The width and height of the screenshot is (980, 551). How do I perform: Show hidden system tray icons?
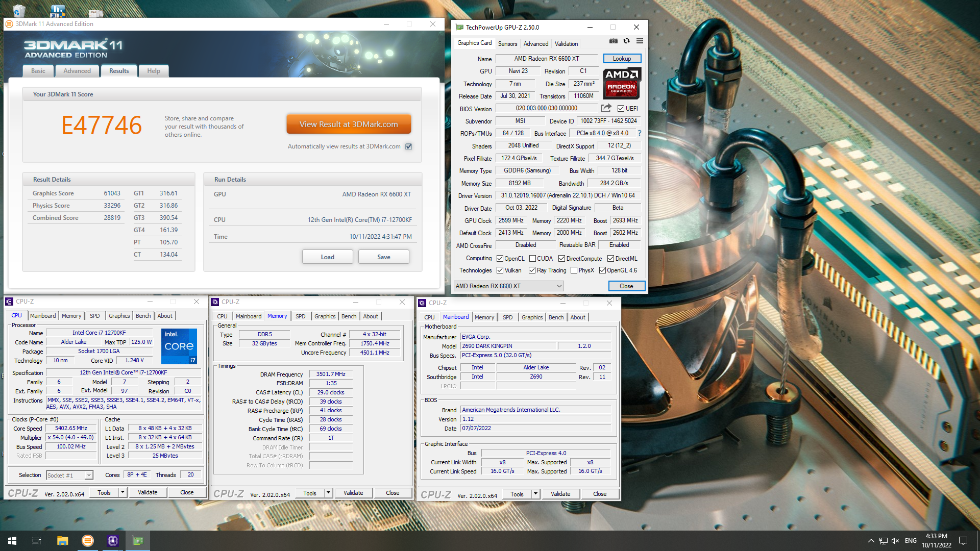point(871,541)
